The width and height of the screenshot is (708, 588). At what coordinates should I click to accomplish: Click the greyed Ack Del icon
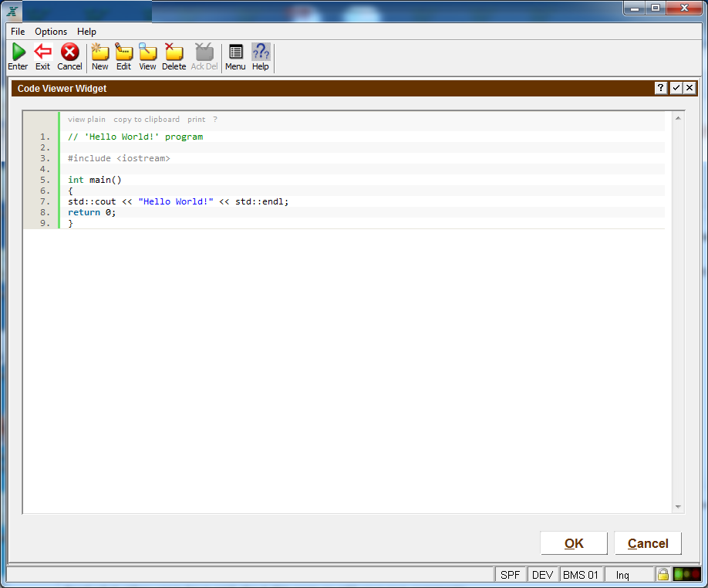(x=204, y=52)
